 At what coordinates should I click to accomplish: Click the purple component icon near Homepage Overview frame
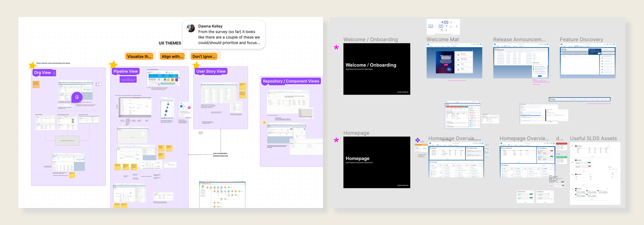coord(418,140)
